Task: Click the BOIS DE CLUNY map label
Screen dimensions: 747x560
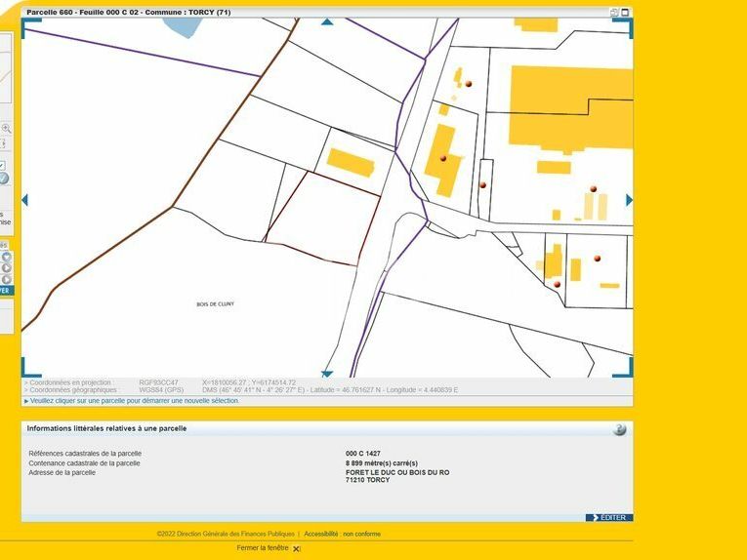Action: [x=216, y=304]
